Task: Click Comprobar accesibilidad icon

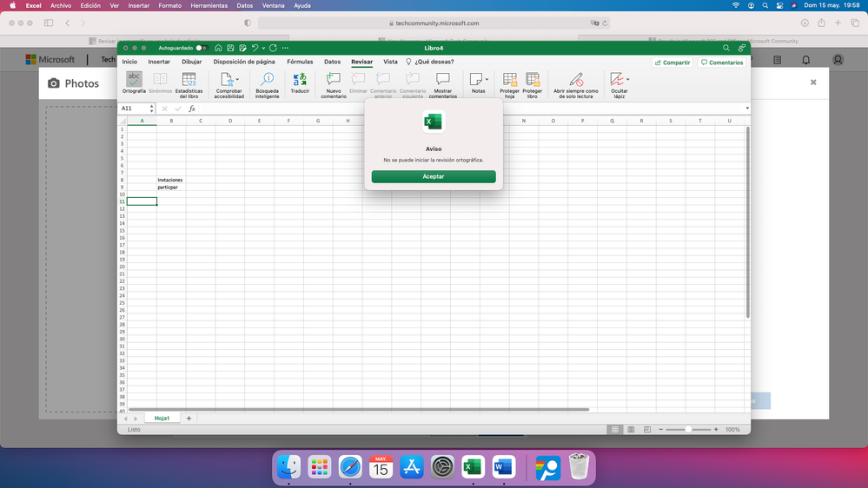Action: click(x=227, y=79)
